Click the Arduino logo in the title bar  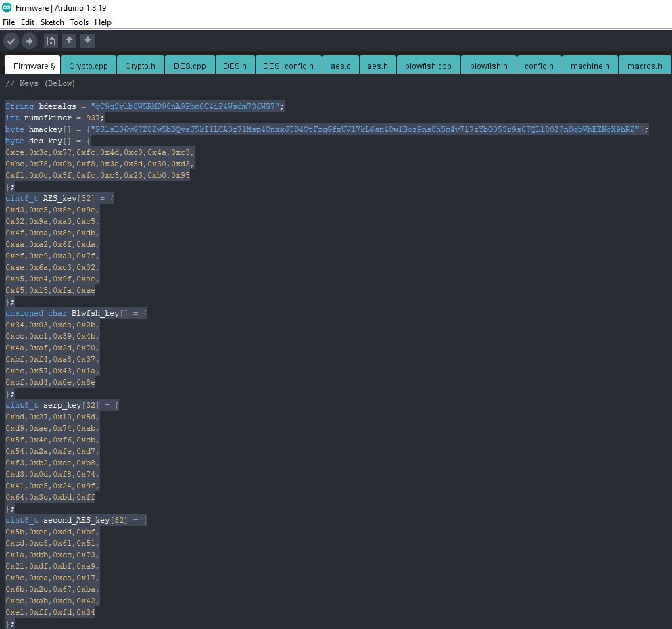click(x=7, y=7)
